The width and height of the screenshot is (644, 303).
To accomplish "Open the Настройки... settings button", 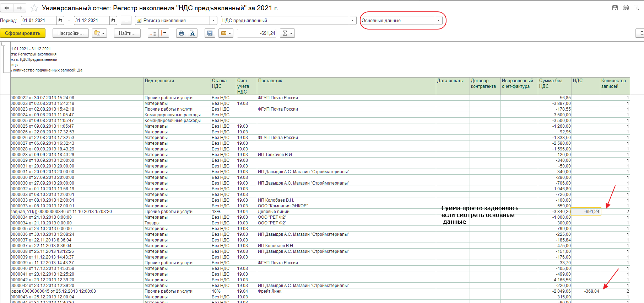I will point(70,33).
